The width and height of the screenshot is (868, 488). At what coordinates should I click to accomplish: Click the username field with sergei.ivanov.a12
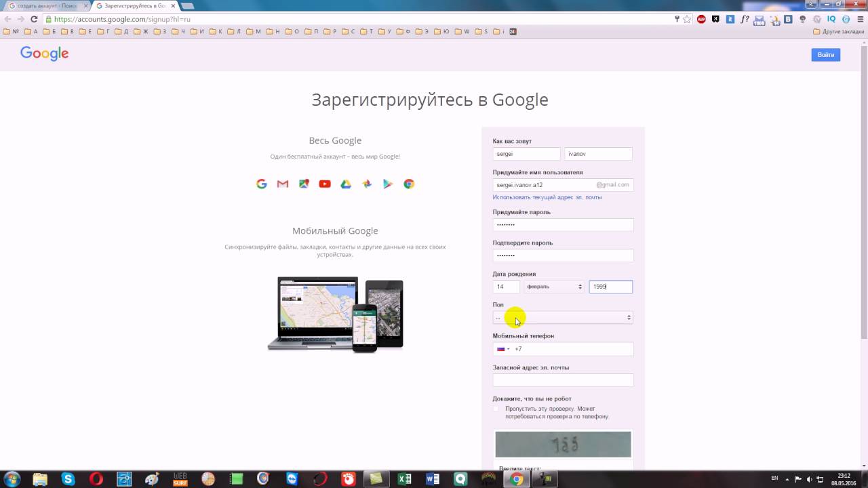[x=563, y=184]
